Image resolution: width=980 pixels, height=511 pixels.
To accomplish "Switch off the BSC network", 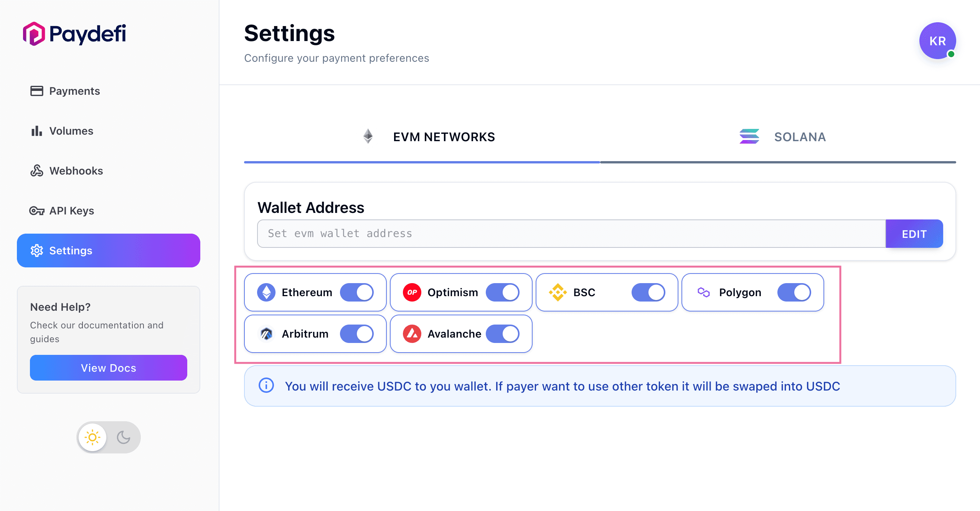I will point(648,292).
